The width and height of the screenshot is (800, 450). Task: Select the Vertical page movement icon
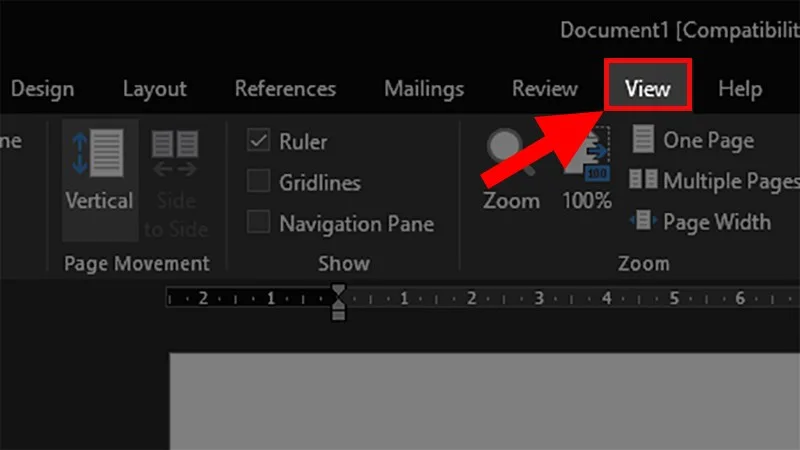[97, 153]
